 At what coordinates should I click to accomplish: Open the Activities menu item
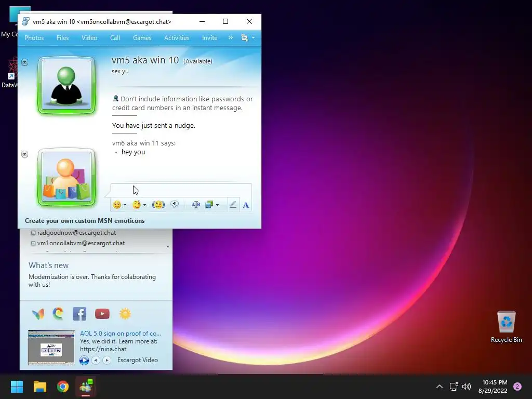pos(177,37)
